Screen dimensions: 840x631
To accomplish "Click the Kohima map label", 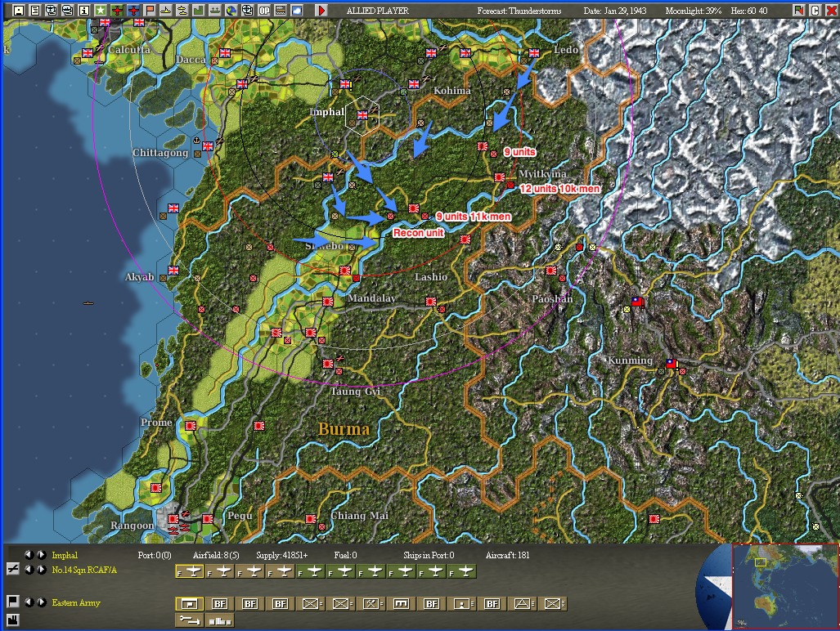I will 452,91.
